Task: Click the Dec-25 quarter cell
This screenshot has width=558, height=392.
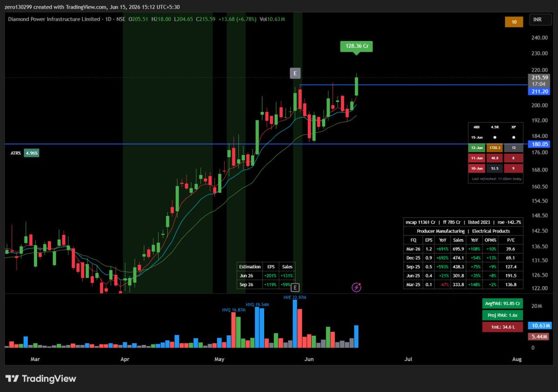Action: (413, 258)
